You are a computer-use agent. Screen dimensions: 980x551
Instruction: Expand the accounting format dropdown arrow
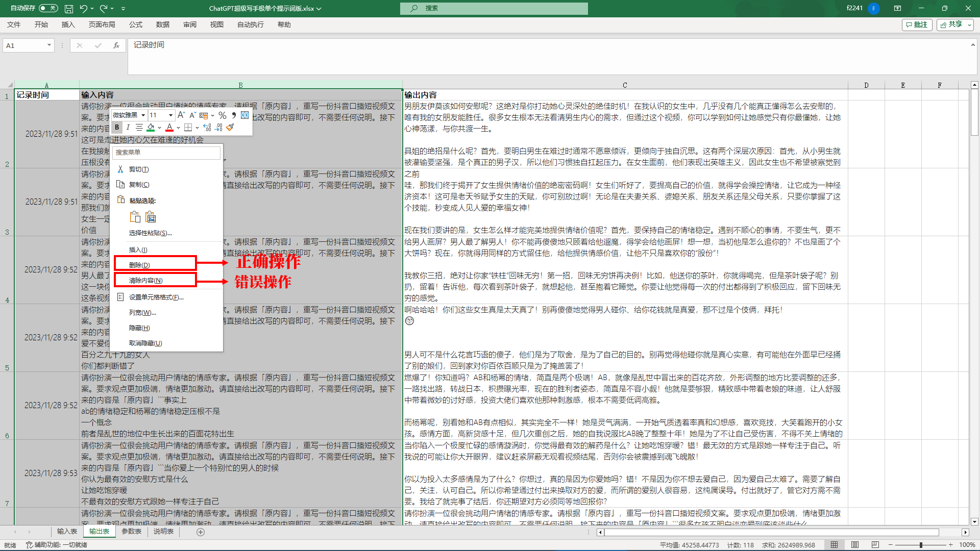212,115
